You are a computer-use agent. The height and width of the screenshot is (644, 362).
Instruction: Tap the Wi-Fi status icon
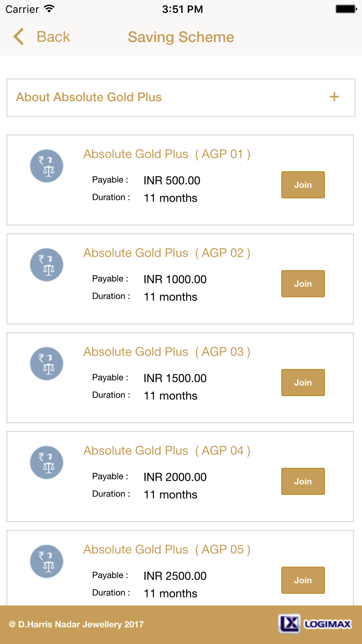(x=49, y=9)
